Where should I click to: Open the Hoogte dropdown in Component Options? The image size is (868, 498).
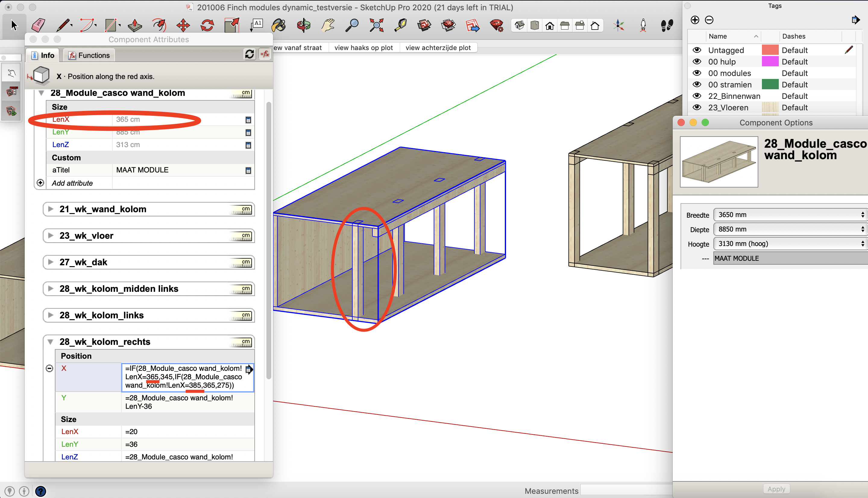tap(863, 244)
